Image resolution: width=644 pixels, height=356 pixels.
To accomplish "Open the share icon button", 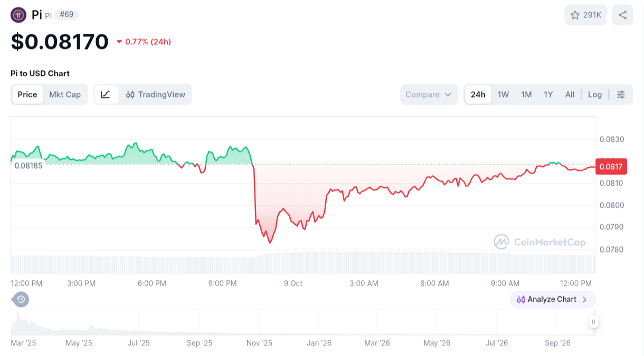I will [x=622, y=15].
